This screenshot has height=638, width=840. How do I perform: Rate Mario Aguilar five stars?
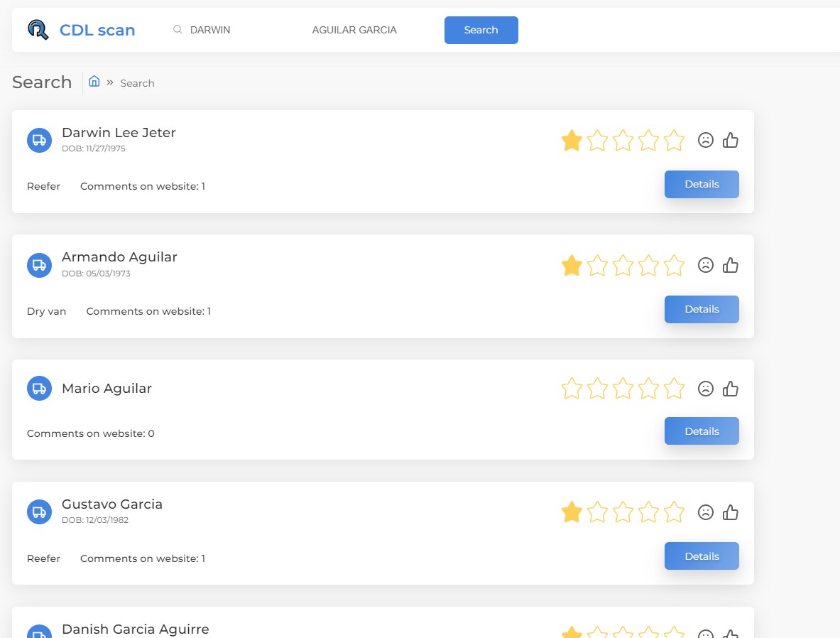tap(674, 389)
